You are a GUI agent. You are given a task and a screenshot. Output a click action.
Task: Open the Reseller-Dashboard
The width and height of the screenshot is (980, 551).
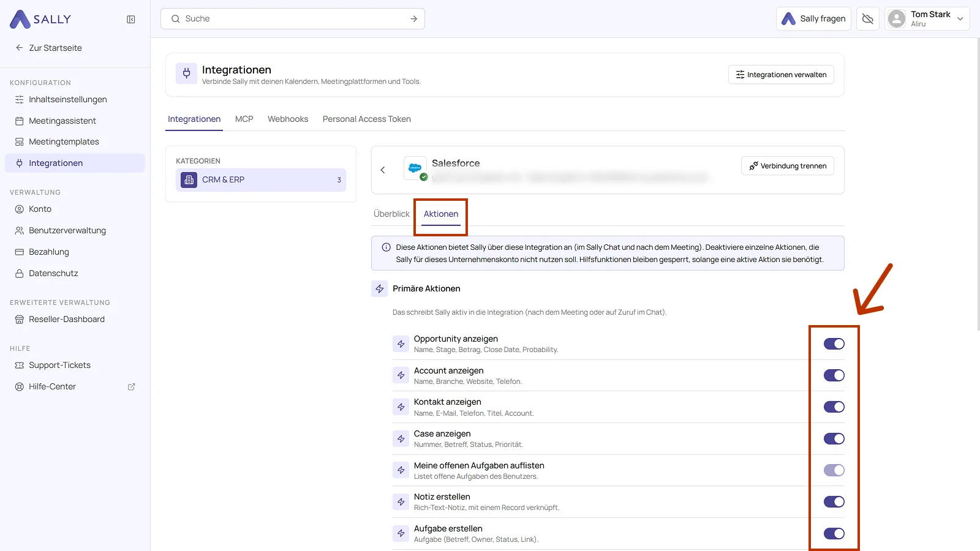coord(75,319)
